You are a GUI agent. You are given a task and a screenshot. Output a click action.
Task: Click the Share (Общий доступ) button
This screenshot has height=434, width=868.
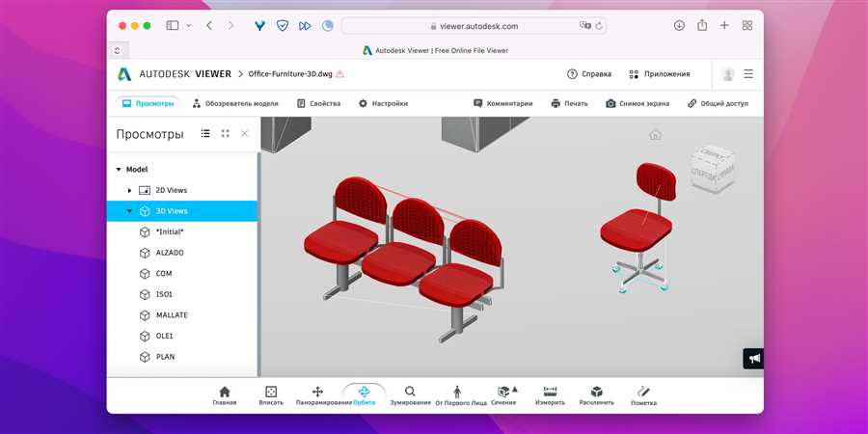(718, 103)
